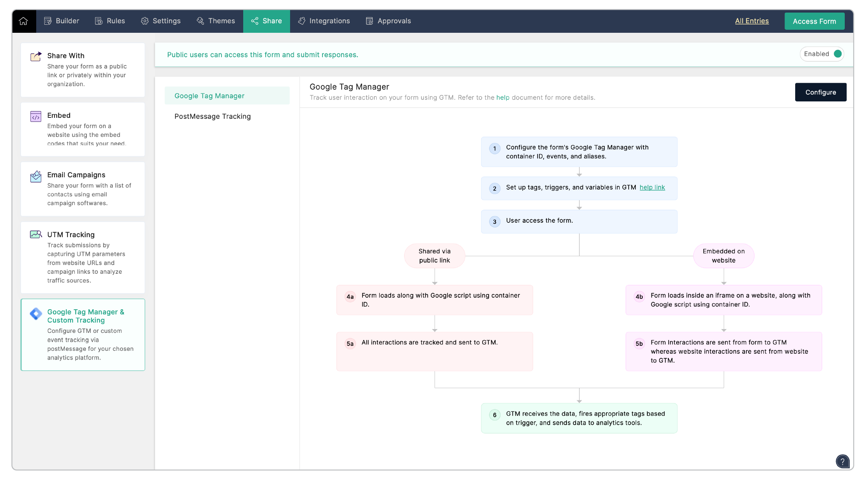868x485 pixels.
Task: Select PostMessage Tracking in side list
Action: (x=212, y=116)
